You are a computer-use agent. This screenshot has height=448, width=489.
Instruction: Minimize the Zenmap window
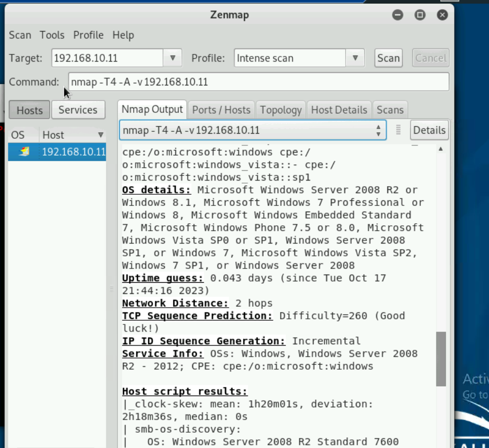[398, 15]
